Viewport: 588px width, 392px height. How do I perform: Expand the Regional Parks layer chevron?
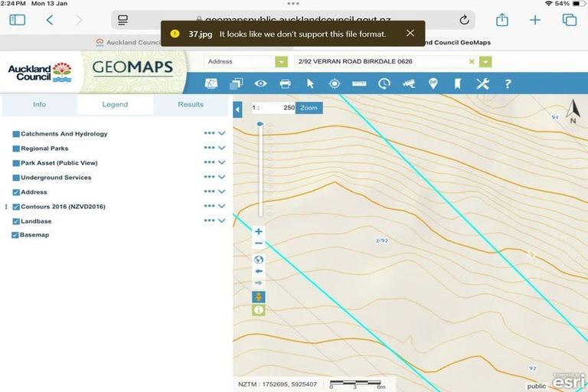point(222,149)
